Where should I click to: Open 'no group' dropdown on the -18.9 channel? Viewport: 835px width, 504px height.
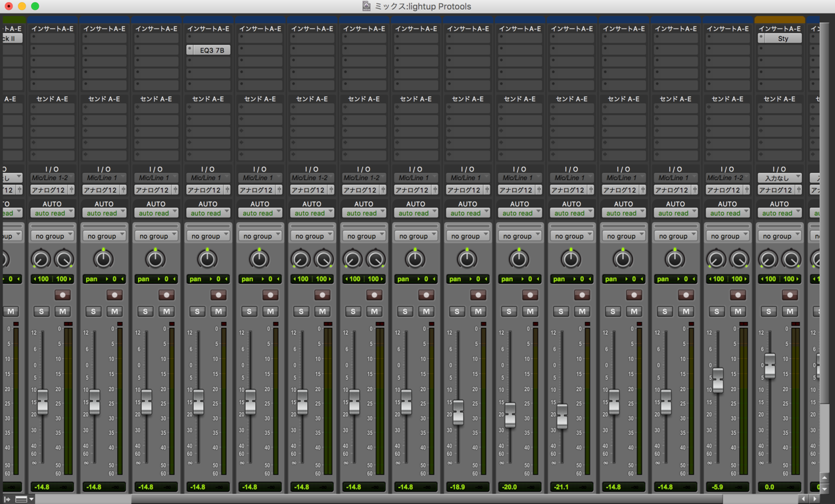[x=467, y=236]
